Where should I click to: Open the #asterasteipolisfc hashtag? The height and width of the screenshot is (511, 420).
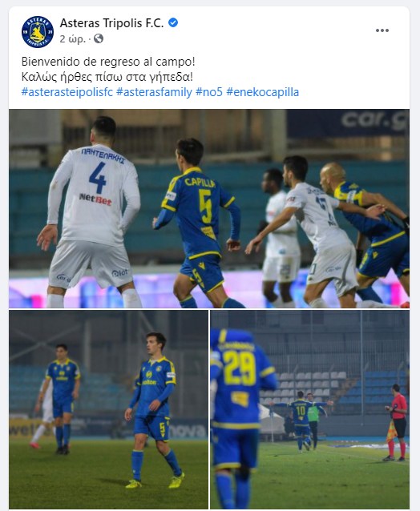[x=67, y=92]
